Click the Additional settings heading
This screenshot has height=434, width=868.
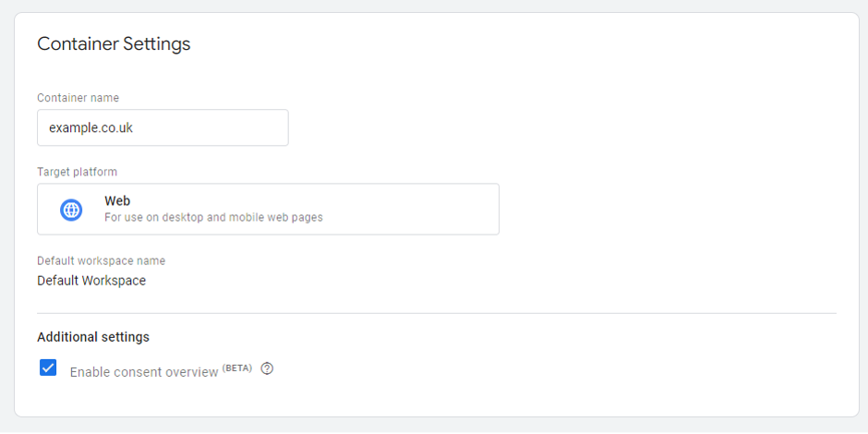[93, 336]
